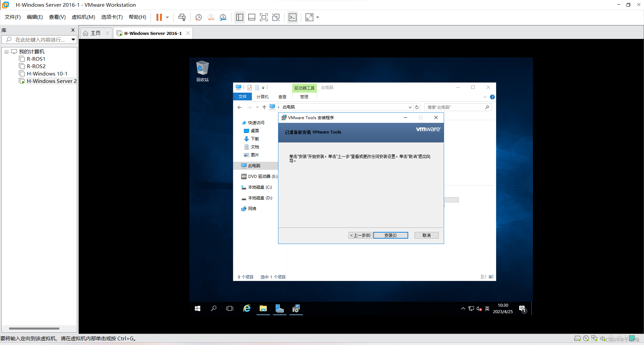Open the 文件 ribbon tab in Explorer
This screenshot has width=644, height=345.
[243, 97]
